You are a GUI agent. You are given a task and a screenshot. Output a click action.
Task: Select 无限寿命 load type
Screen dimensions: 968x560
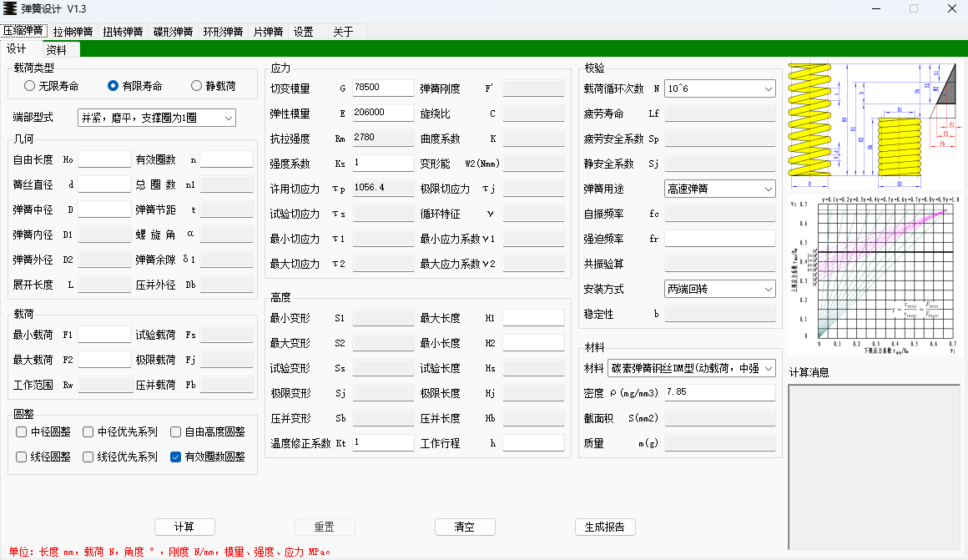pos(52,86)
